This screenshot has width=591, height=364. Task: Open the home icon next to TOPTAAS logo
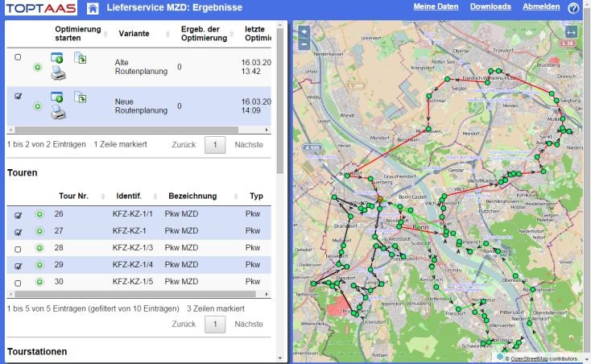[x=93, y=8]
